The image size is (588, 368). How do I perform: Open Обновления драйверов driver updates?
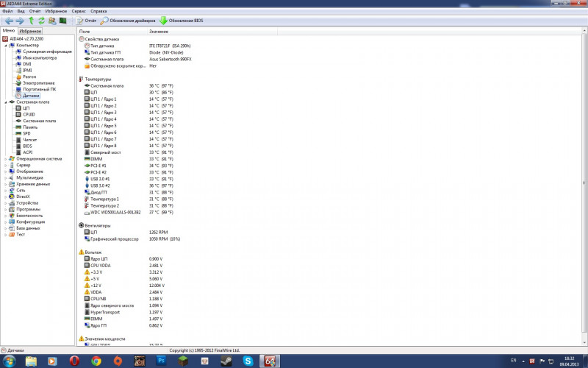[128, 21]
